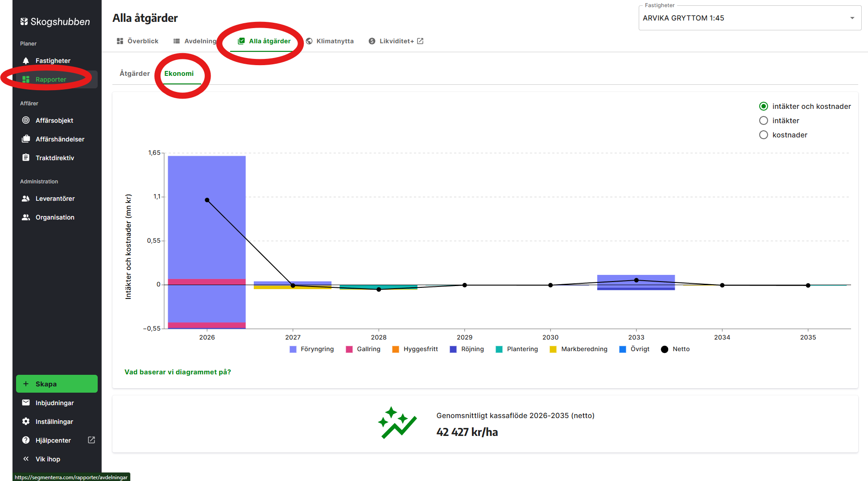
Task: Click the Vik ihop collapse chevrons icon
Action: tap(26, 459)
